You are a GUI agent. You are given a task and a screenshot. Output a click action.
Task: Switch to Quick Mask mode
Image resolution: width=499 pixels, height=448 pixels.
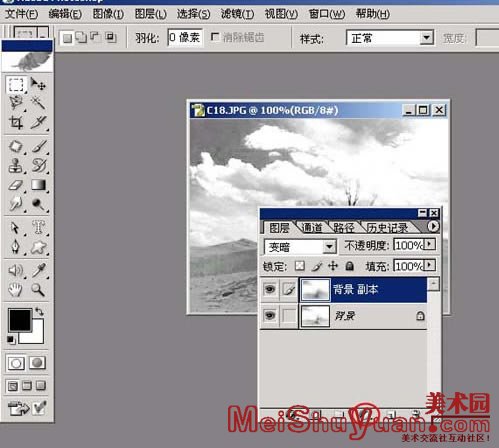tap(37, 363)
